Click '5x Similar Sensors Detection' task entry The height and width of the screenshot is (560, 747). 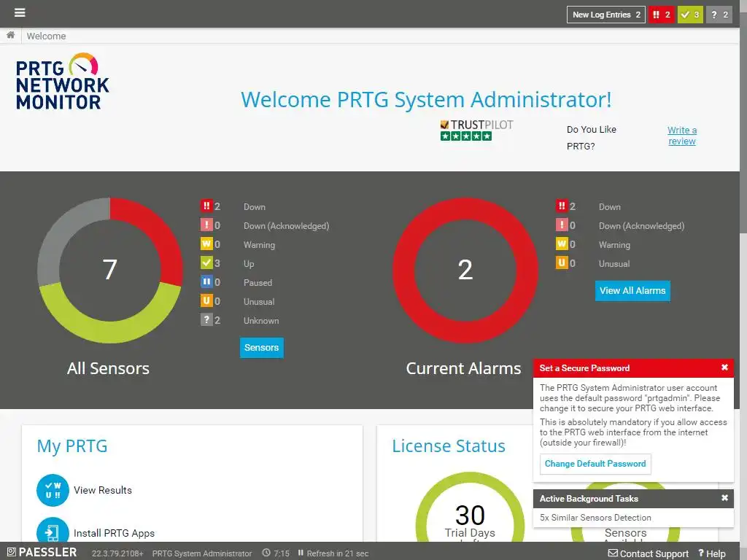click(x=595, y=518)
